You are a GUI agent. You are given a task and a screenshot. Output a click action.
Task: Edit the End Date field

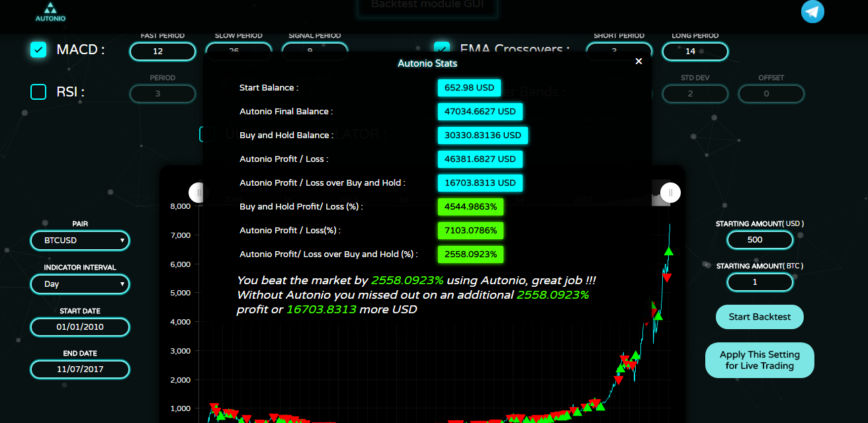click(x=80, y=369)
